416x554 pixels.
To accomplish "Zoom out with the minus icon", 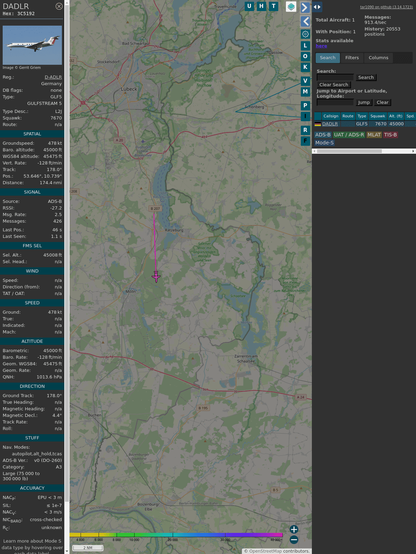I will pos(294,540).
